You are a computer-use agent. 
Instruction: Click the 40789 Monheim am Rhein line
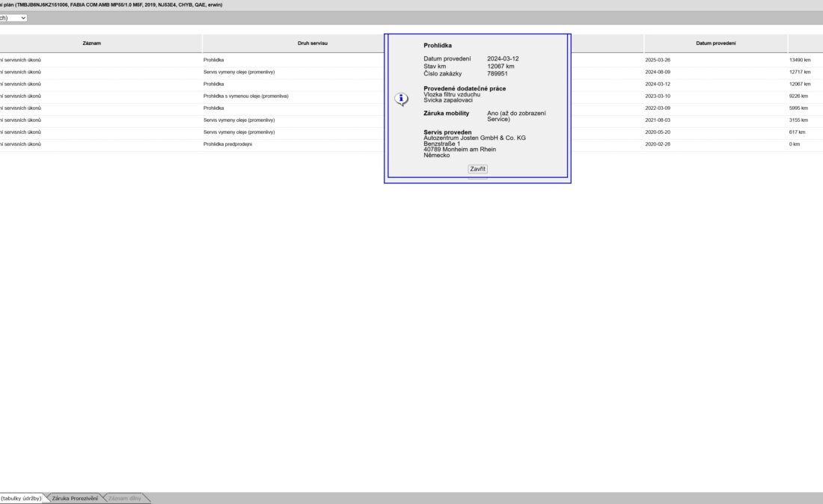pos(460,150)
